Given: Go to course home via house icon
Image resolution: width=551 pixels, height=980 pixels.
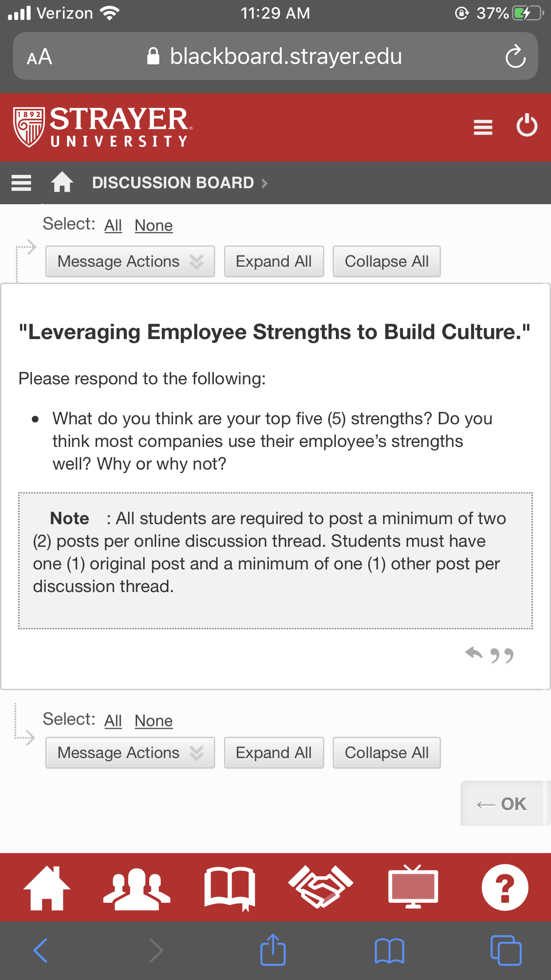Looking at the screenshot, I should tap(62, 182).
